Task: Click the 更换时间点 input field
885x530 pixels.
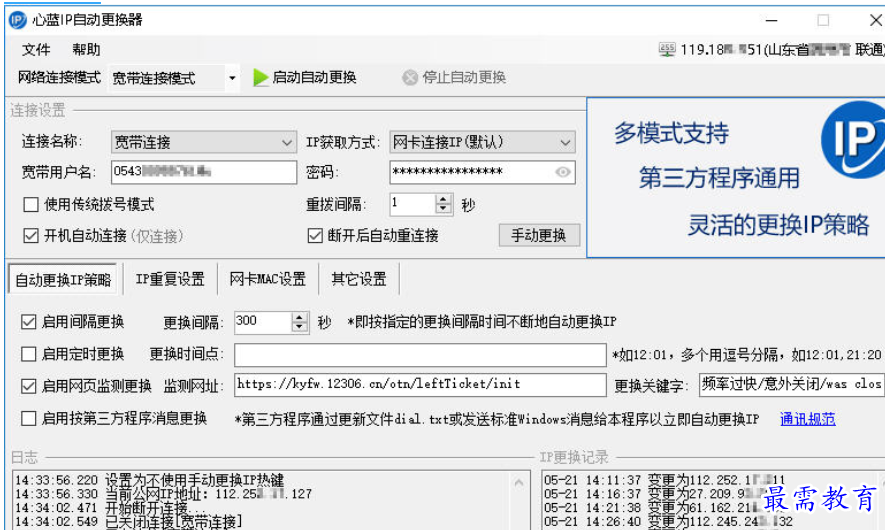Action: pos(420,355)
